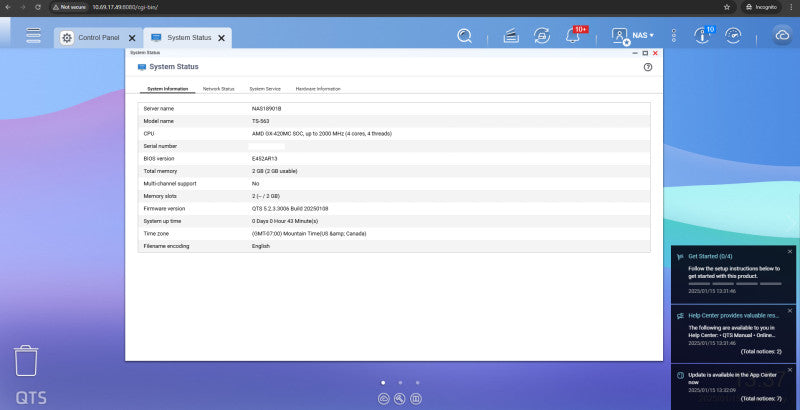Switch to the Network Status tab
The image size is (800, 410).
tap(218, 89)
